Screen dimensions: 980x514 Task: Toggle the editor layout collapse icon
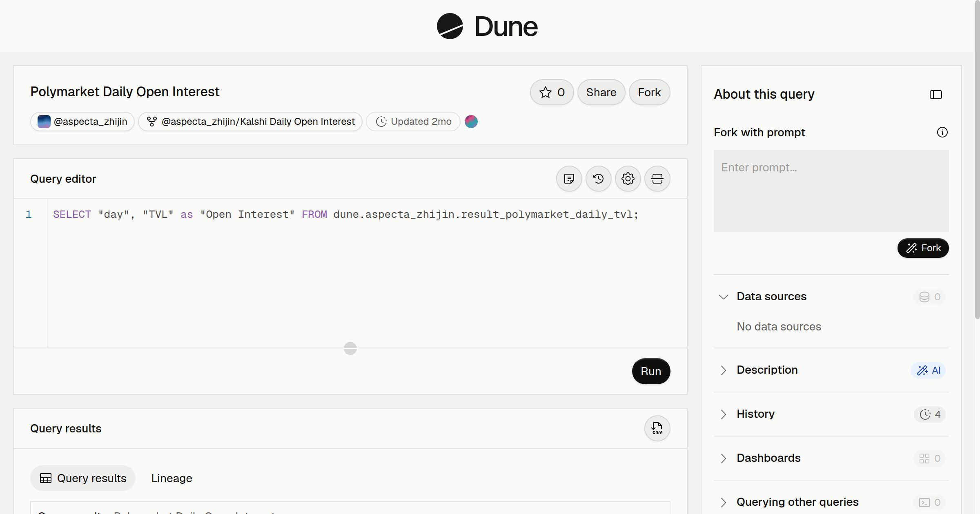[657, 179]
